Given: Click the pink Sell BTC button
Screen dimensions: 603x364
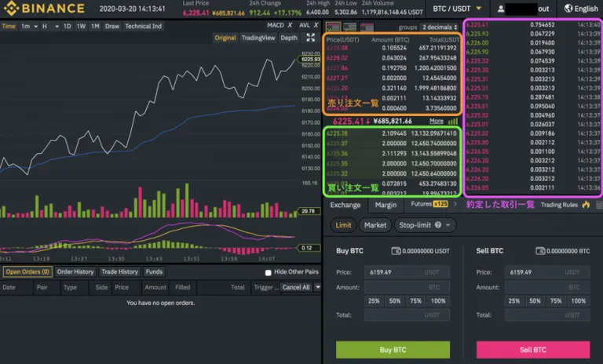Looking at the screenshot, I should tap(533, 350).
